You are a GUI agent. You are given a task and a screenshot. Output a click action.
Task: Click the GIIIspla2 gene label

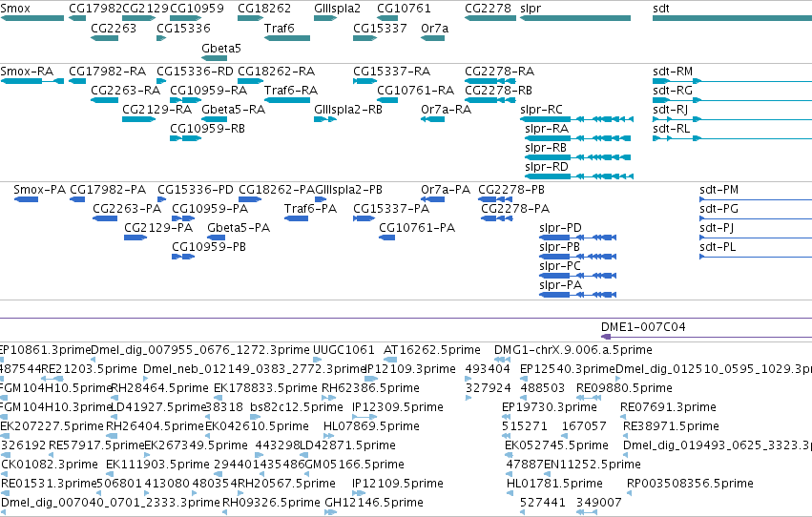(x=337, y=9)
